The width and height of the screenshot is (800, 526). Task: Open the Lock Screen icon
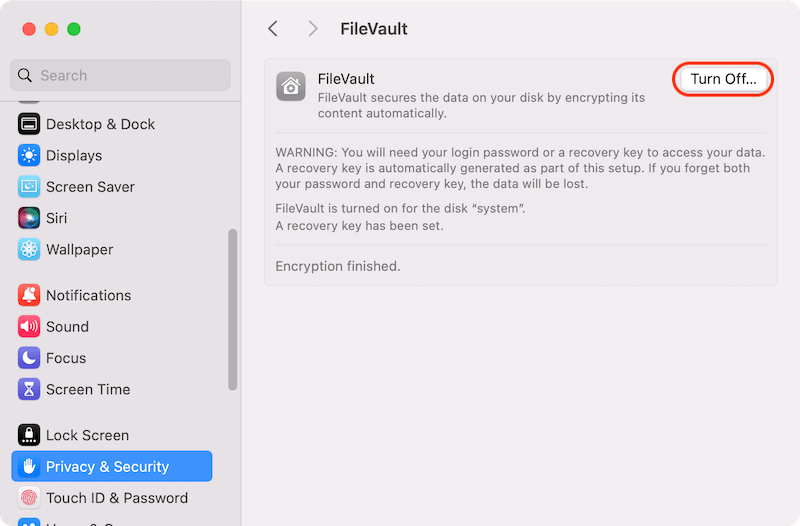pyautogui.click(x=29, y=435)
